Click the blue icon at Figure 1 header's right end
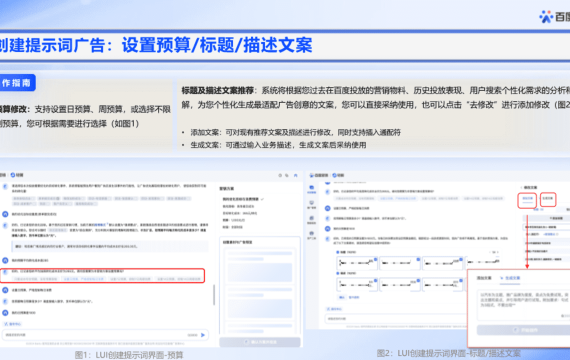This screenshot has width=570, height=360. pyautogui.click(x=296, y=175)
